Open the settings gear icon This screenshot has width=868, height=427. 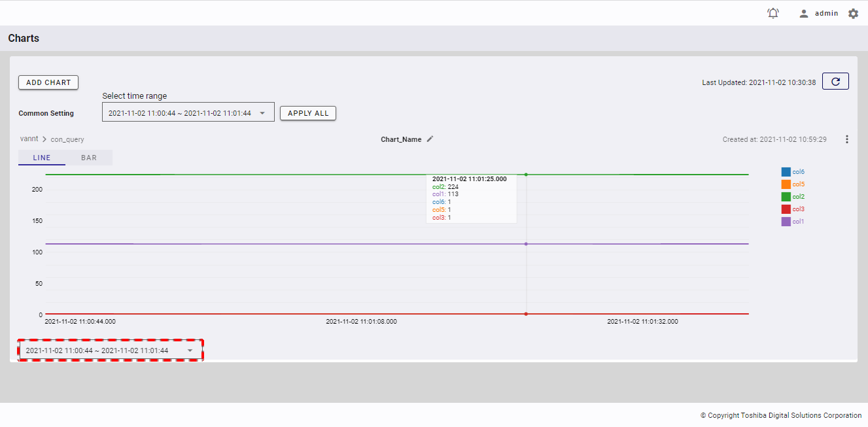tap(853, 13)
